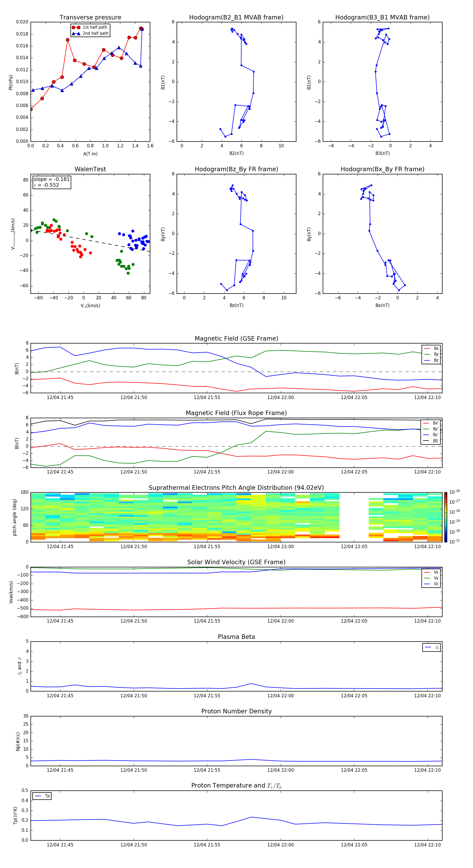
Task: Click the 'Bx(nT)' x-axis label
Action: click(x=382, y=306)
